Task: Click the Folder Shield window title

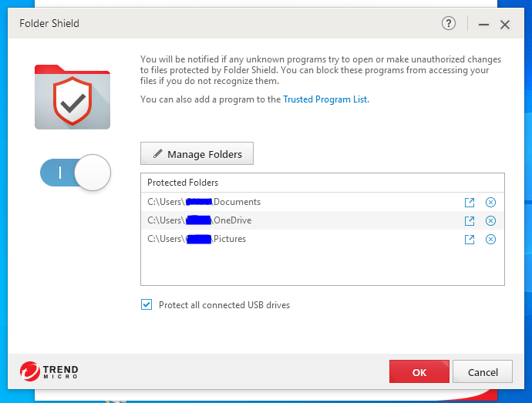Action: coord(49,23)
